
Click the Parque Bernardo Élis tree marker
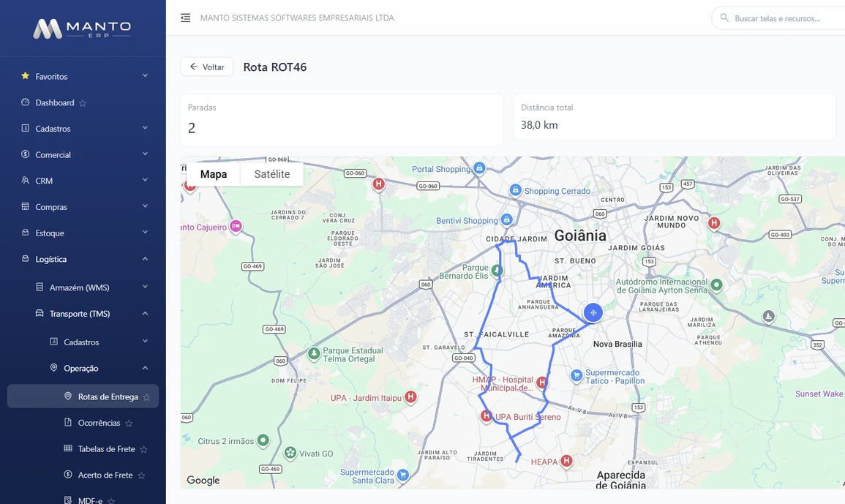point(497,271)
